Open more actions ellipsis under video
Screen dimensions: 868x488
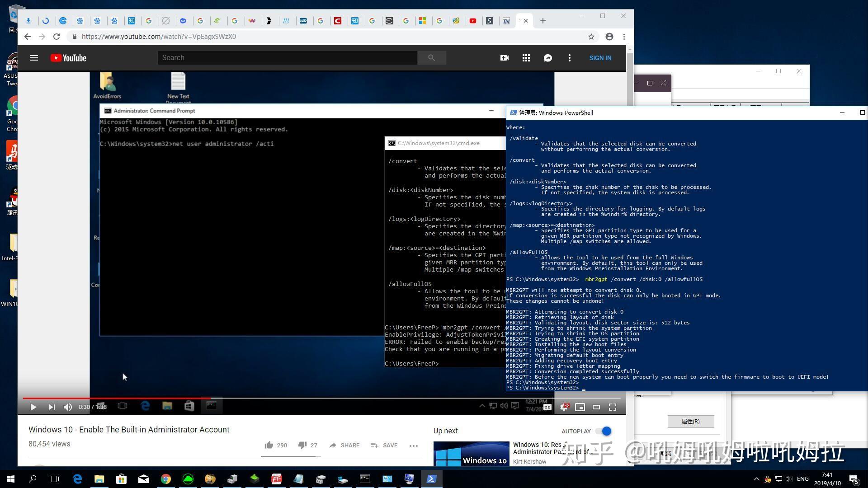tap(413, 446)
